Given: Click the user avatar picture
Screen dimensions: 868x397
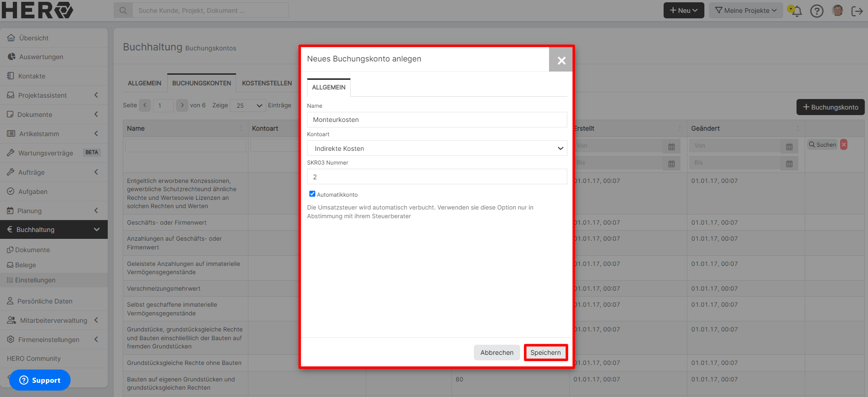Looking at the screenshot, I should click(x=838, y=10).
